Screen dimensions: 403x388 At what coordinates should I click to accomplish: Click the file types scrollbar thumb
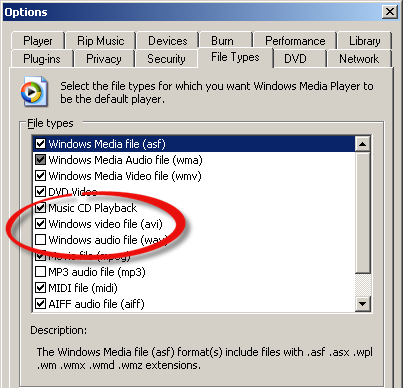point(362,212)
